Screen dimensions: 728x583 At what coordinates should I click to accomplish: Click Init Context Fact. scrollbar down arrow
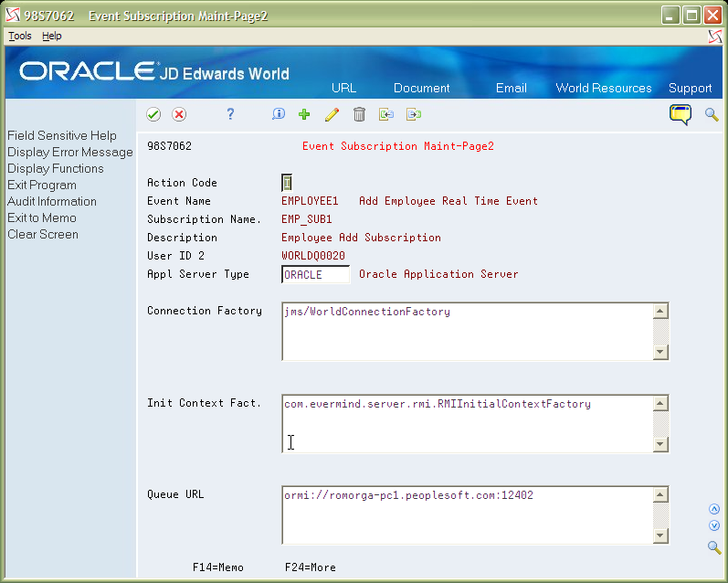point(660,443)
